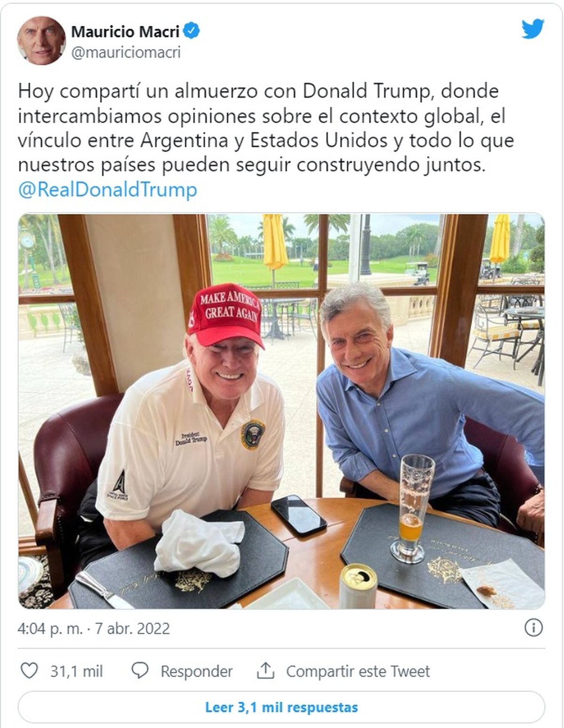This screenshot has width=564, height=728.
Task: Click the 4:04 p. m. timestamp
Action: click(x=50, y=628)
